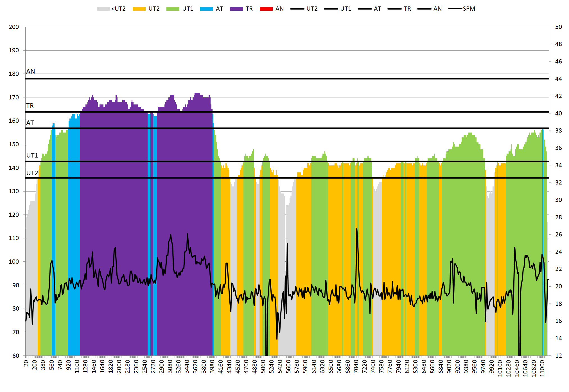The image size is (569, 392).
Task: Click the 5600 label on horizontal axis
Action: pyautogui.click(x=288, y=367)
